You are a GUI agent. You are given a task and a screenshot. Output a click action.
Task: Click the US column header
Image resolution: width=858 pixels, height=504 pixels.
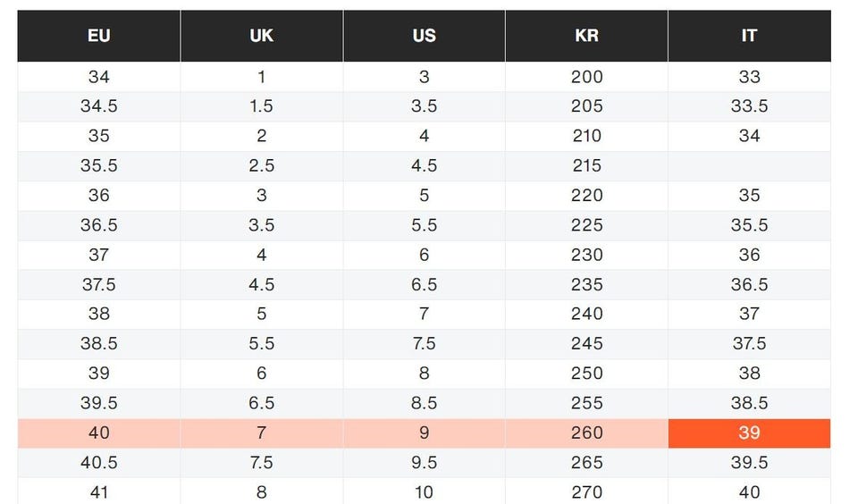(425, 36)
